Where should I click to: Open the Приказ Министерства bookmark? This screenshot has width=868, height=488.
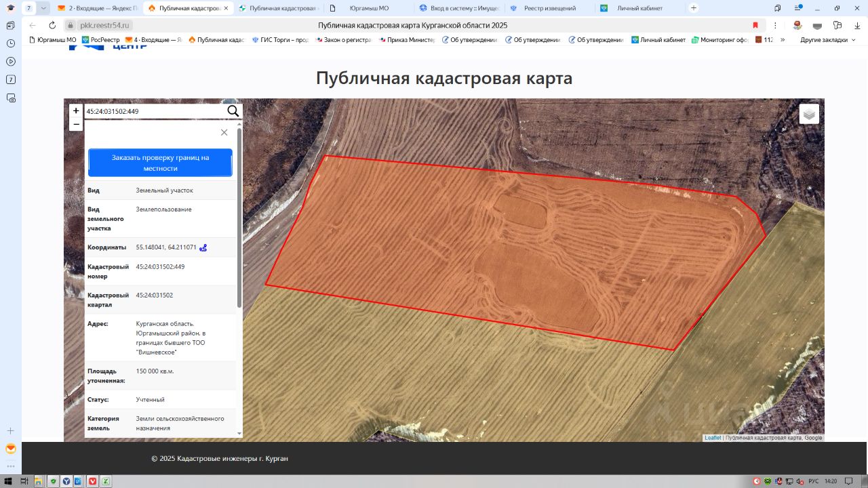tap(406, 40)
